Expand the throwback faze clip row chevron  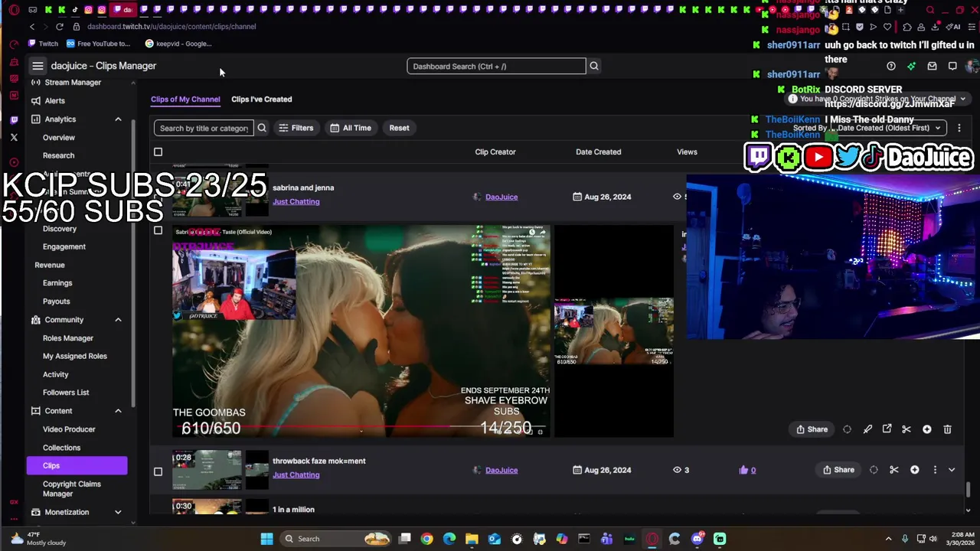tap(952, 470)
